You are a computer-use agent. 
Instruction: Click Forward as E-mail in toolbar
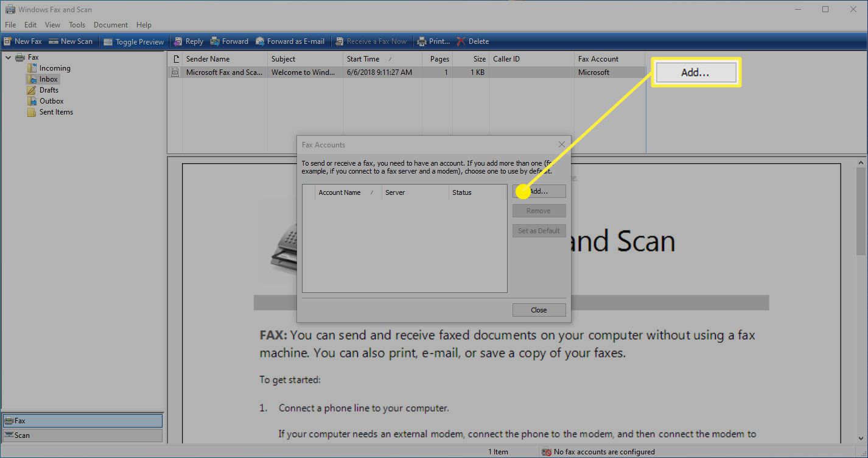tap(290, 41)
